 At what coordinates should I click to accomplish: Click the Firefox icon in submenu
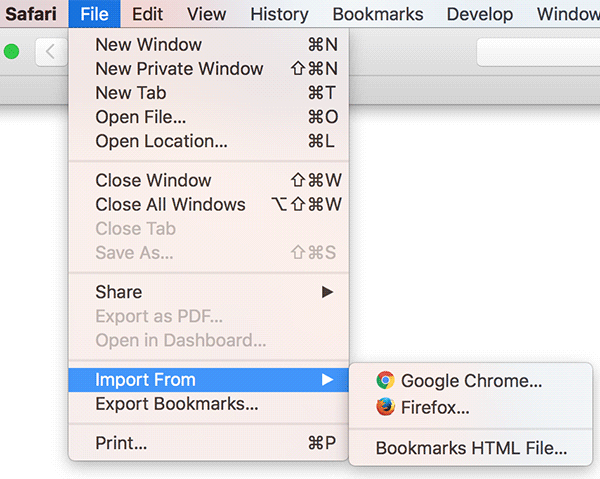pyautogui.click(x=385, y=407)
